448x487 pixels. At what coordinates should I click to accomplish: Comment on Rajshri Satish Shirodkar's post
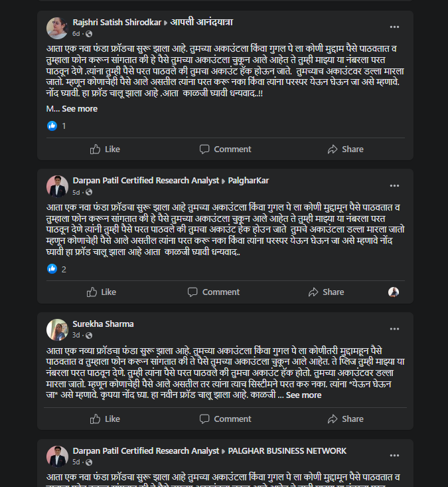tap(225, 149)
